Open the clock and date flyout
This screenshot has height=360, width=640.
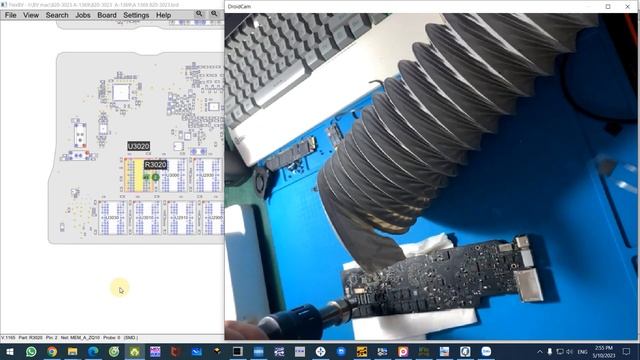pyautogui.click(x=604, y=351)
